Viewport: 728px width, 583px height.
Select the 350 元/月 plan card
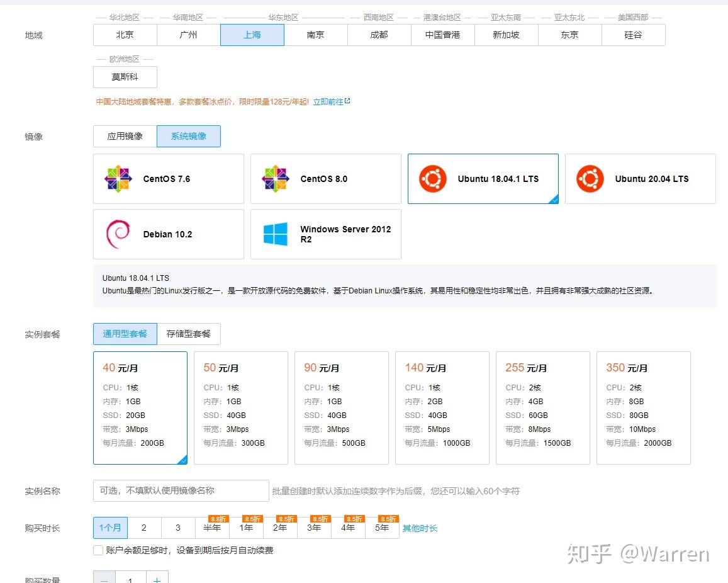pos(644,408)
